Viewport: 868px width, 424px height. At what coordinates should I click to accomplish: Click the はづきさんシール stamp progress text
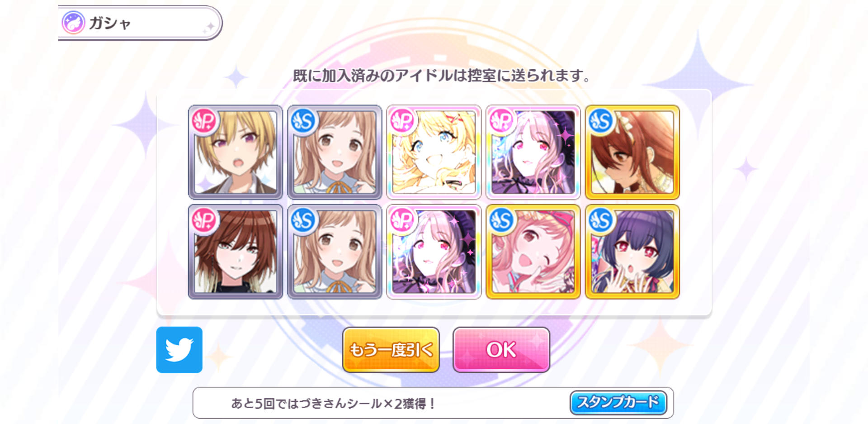pos(333,403)
